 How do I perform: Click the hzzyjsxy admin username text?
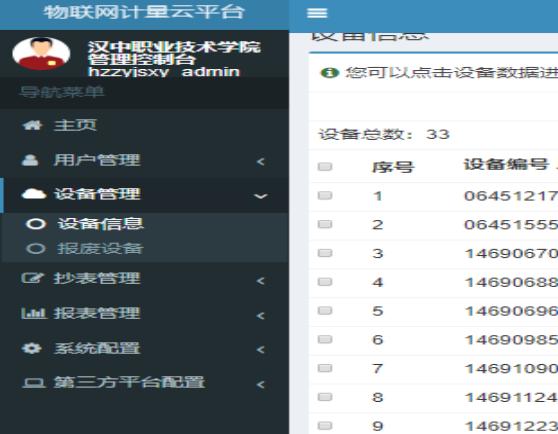164,72
